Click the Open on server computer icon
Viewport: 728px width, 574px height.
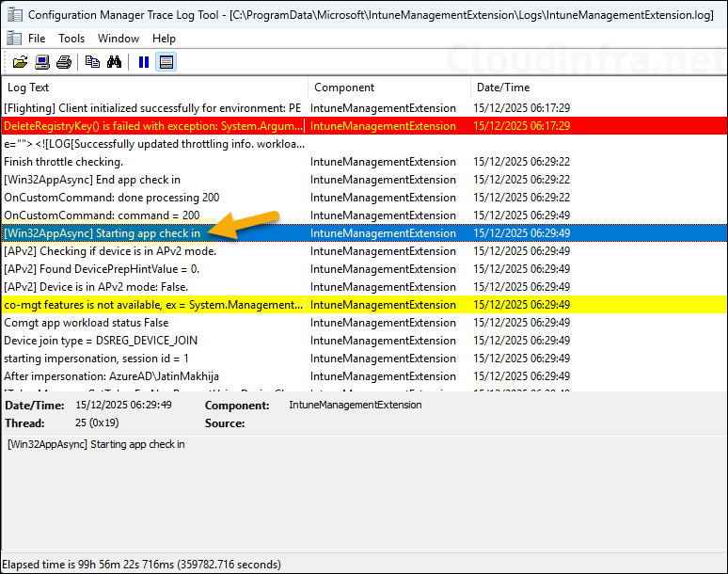tap(42, 62)
